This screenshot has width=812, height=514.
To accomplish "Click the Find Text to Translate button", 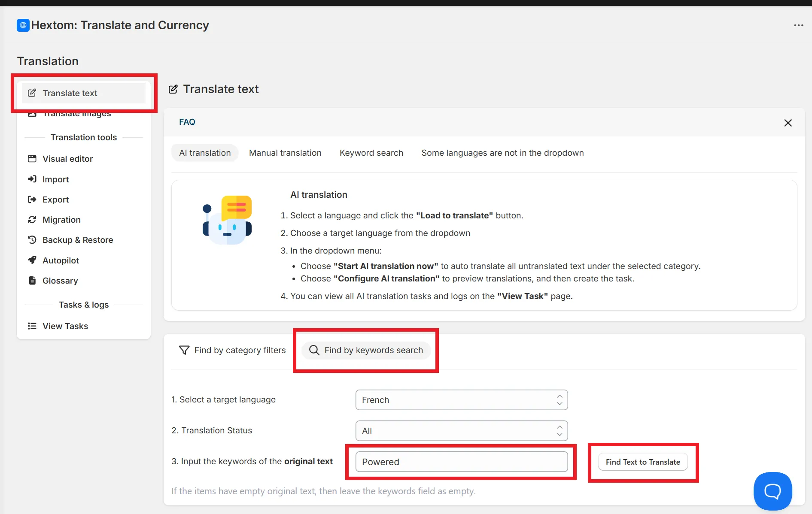I will [643, 462].
